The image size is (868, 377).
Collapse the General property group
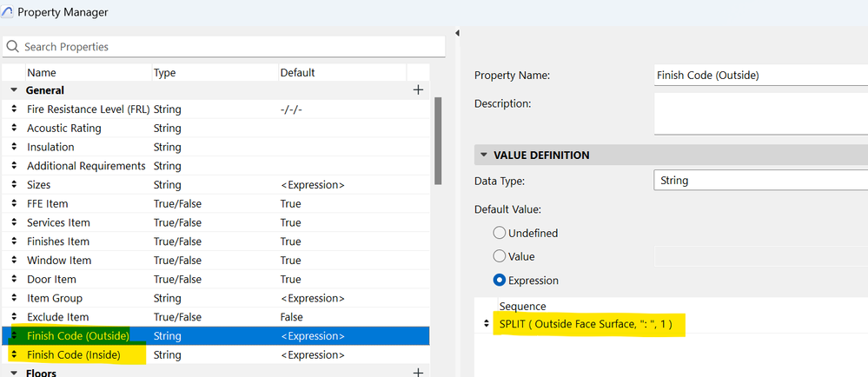[x=14, y=90]
